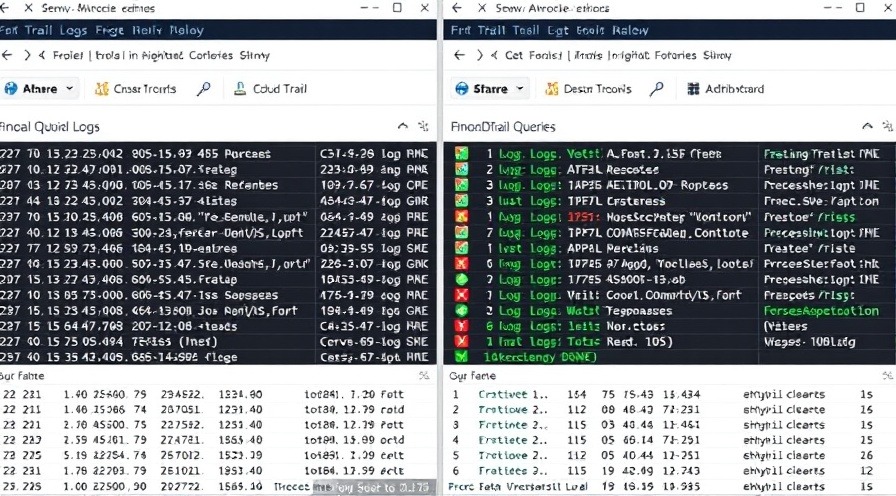Click green status icon on 'A.Fost.7.15F' row
Screen dimensions: 896x496
point(461,153)
